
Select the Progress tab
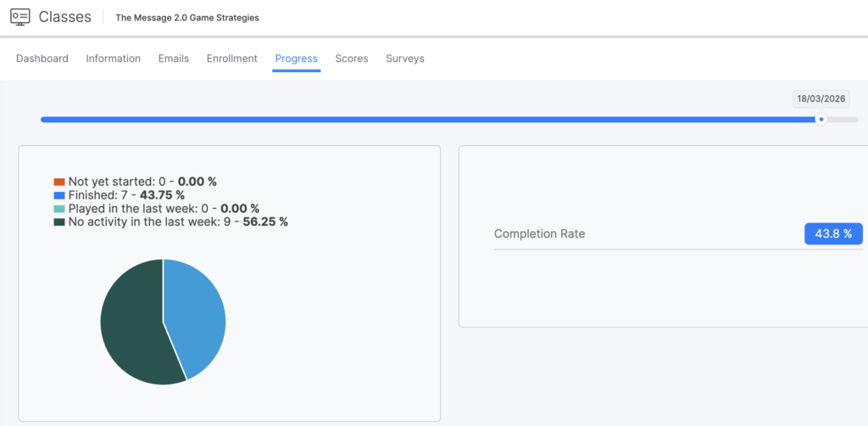pyautogui.click(x=296, y=59)
